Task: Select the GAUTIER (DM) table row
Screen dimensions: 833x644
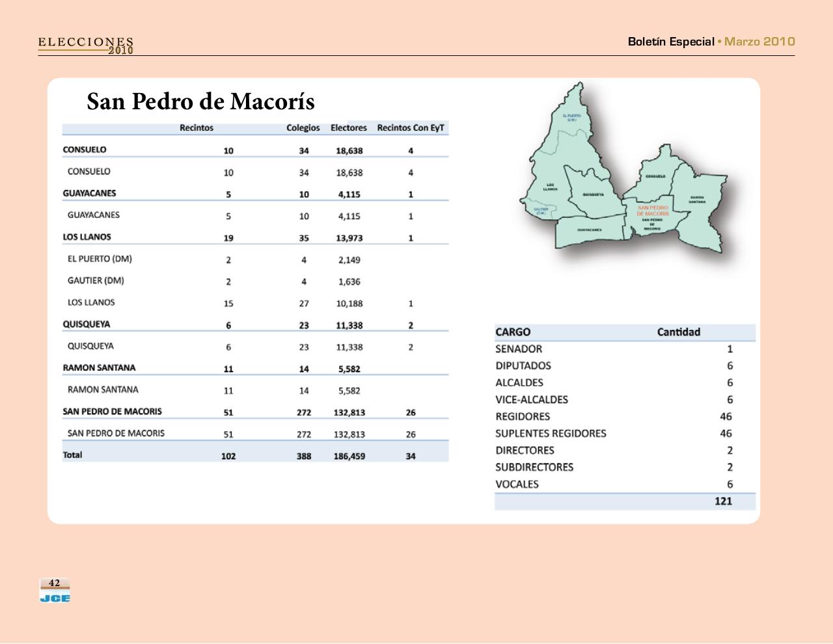Action: [97, 281]
